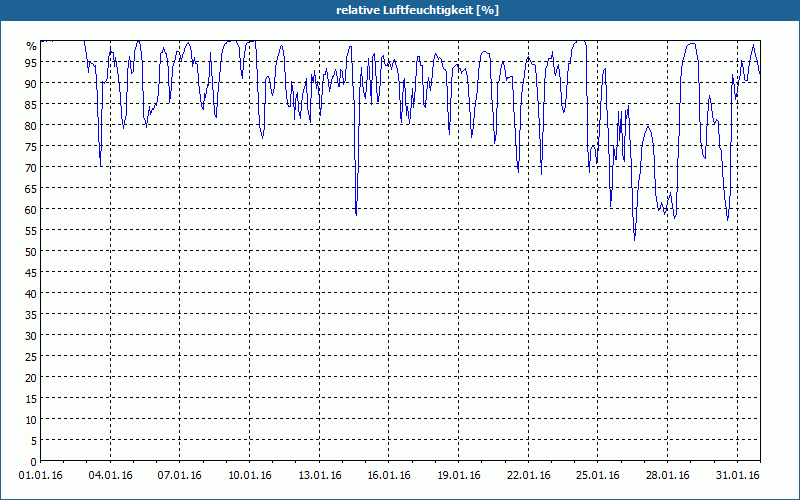Select the x-axis date label 07.01.16
800x500 pixels.
[x=180, y=476]
